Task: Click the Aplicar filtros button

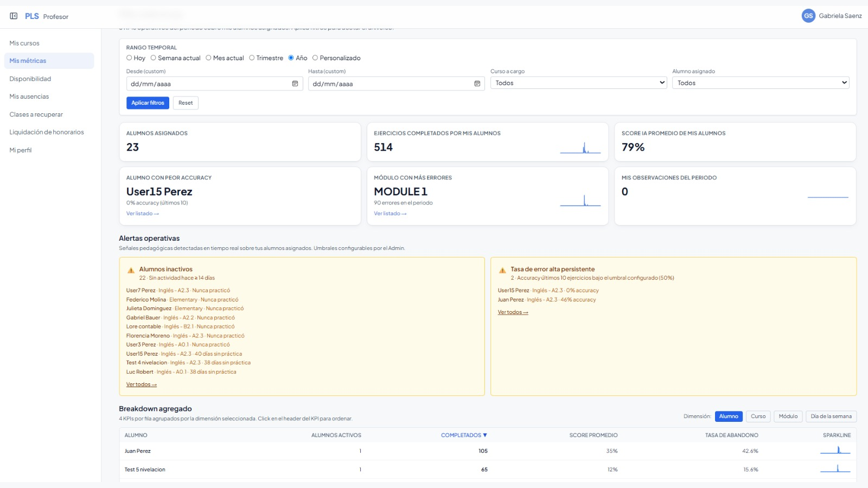Action: (x=148, y=103)
